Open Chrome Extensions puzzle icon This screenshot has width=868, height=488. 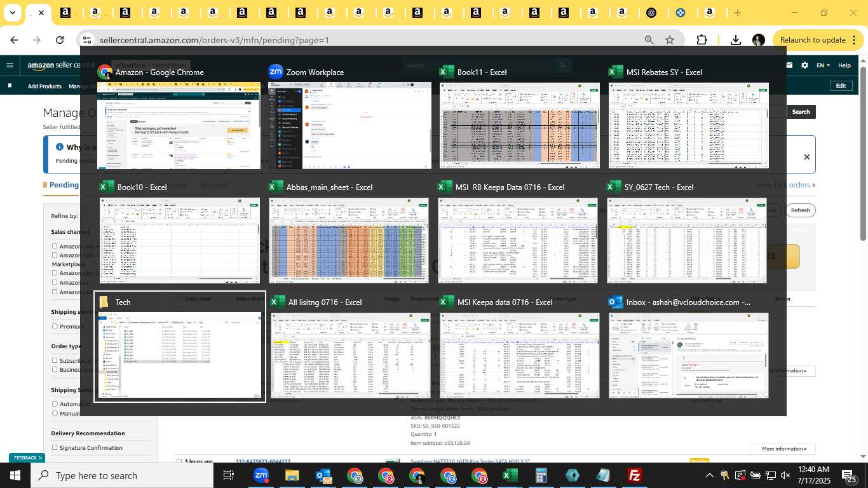[x=702, y=40]
